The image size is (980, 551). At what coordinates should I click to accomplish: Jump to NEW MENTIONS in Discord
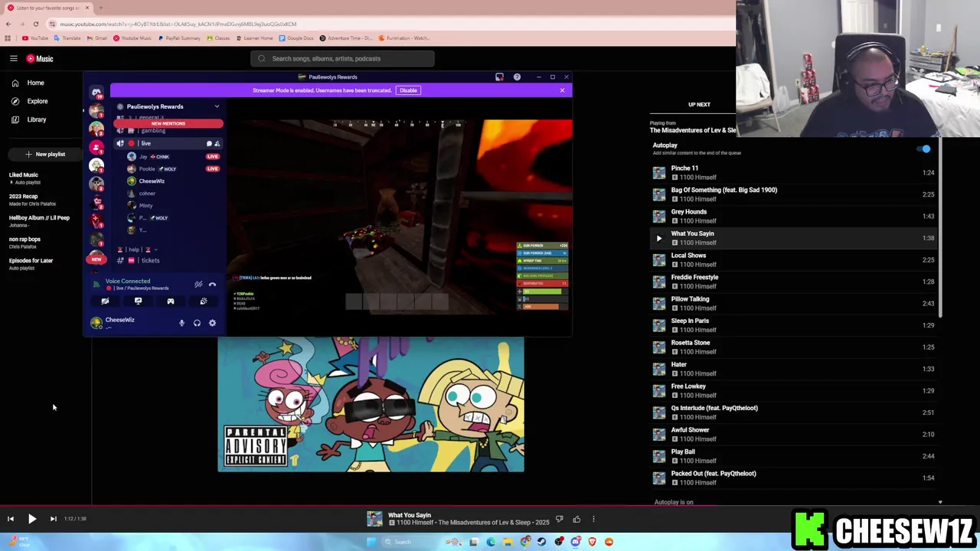coord(168,123)
